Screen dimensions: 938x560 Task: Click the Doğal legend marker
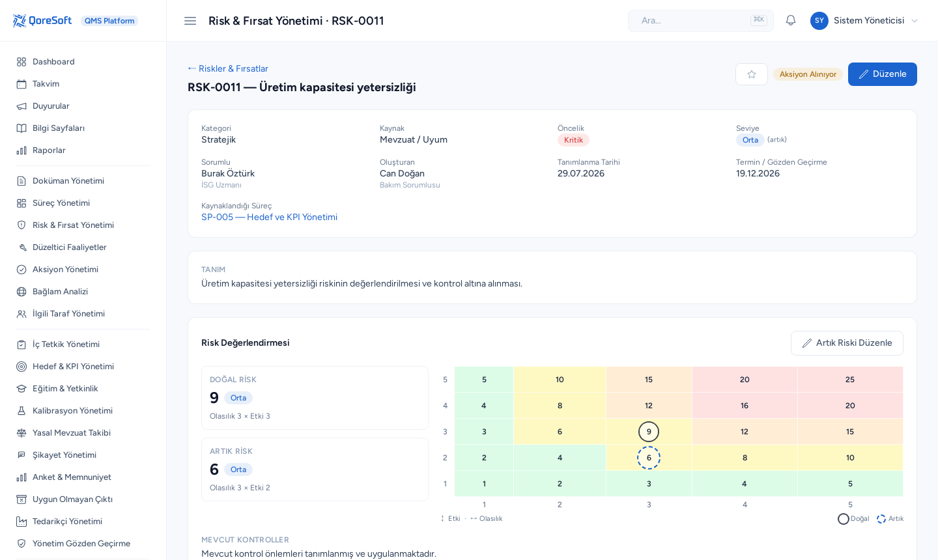tap(844, 519)
